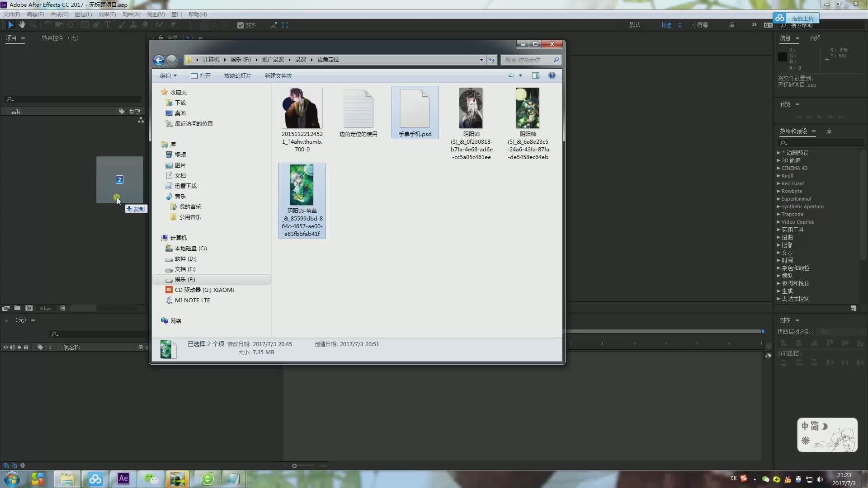Open the Explorer view-options dropdown arrow
Image resolution: width=868 pixels, height=488 pixels.
(520, 75)
